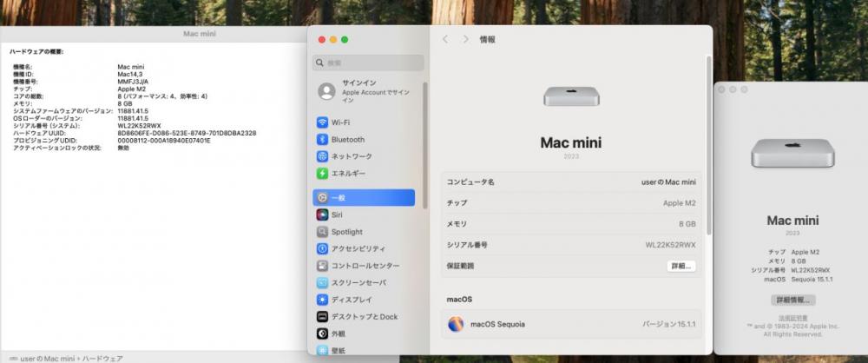This screenshot has height=363, width=868.
Task: Click 詳細情報... button in About window
Action: click(x=792, y=300)
